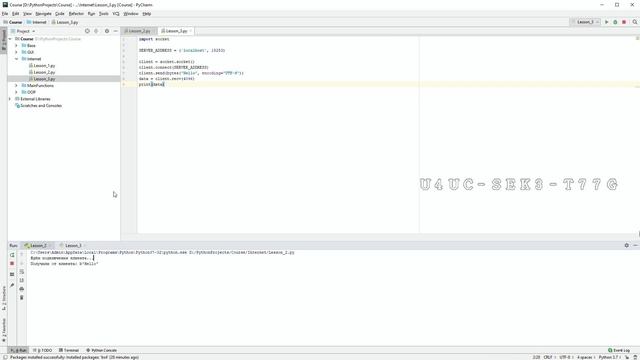Expand the MainFunctions folder
This screenshot has width=640, height=360.
click(x=16, y=86)
